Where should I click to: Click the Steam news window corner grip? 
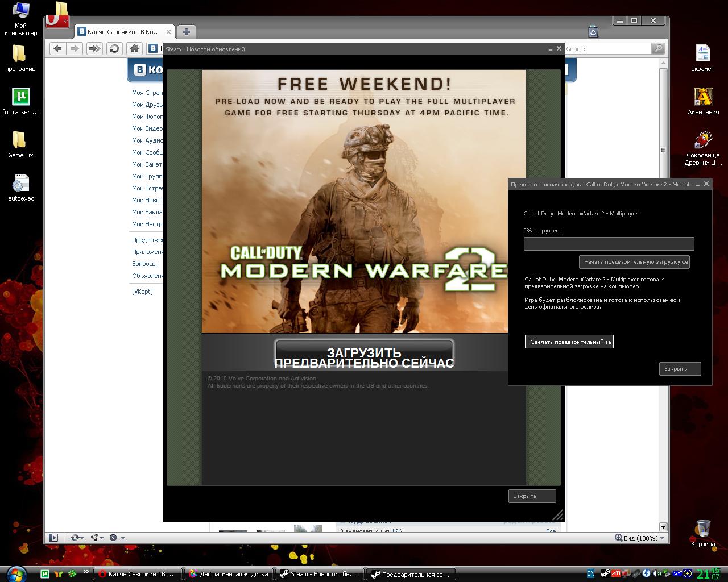pos(558,515)
